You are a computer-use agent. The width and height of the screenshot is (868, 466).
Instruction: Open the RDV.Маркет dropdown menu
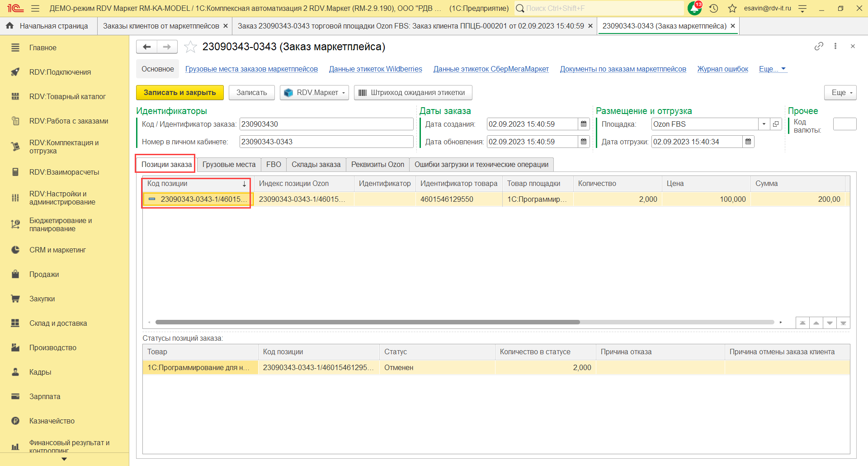(314, 93)
